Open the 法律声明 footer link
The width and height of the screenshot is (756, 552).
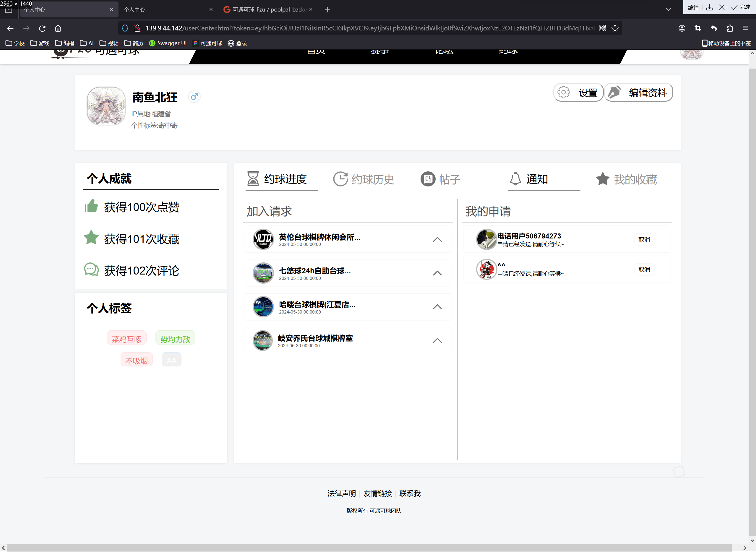[x=341, y=493]
